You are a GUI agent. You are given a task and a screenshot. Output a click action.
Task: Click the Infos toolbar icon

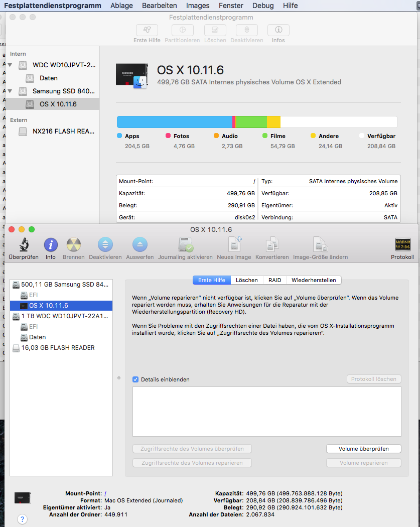pos(278,30)
